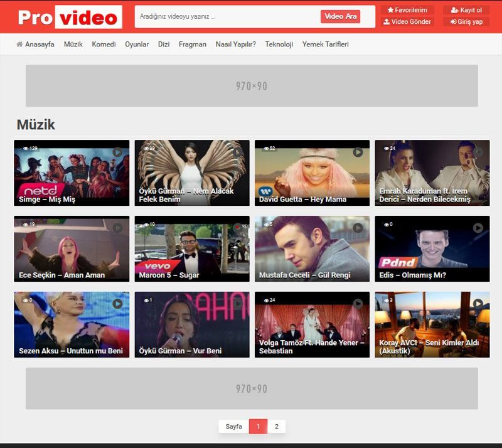
Task: Click the Giriş yap button
Action: pos(466,22)
